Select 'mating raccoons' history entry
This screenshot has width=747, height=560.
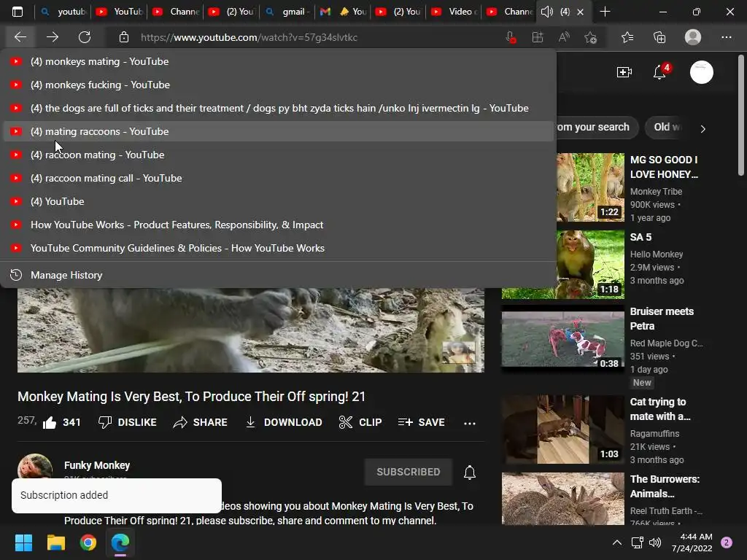click(x=279, y=131)
